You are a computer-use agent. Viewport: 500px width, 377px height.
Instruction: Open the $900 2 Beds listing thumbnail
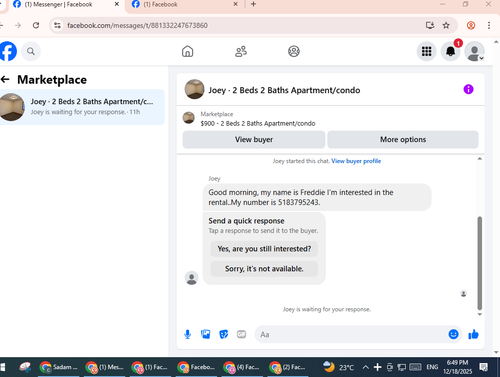click(189, 118)
